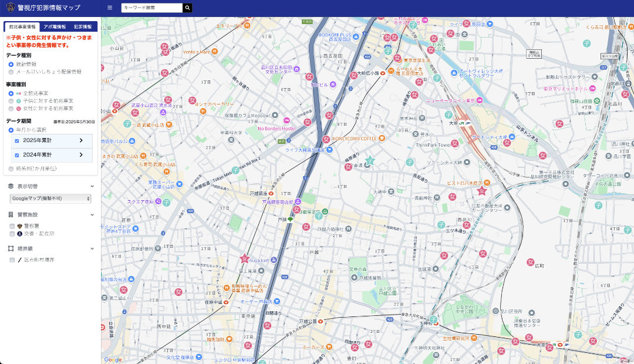The image size is (634, 364).
Task: Click the Google logo at map corner
Action: tap(113, 359)
